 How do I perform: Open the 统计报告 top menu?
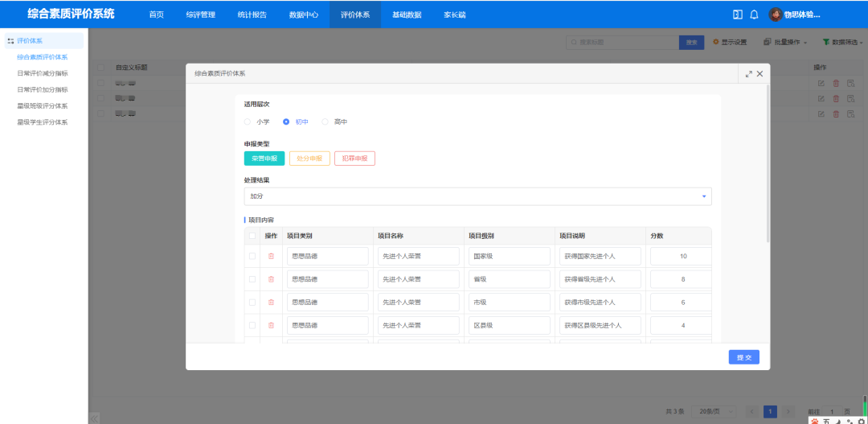[x=252, y=14]
